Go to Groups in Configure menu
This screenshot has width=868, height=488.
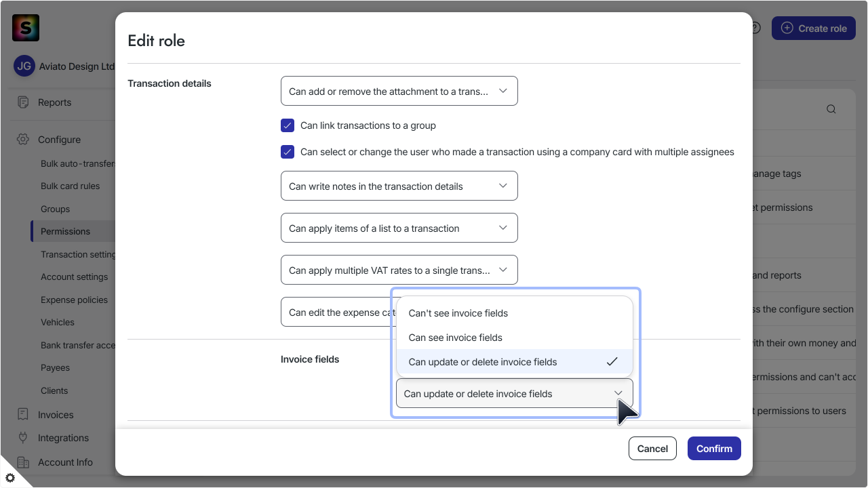[55, 209]
